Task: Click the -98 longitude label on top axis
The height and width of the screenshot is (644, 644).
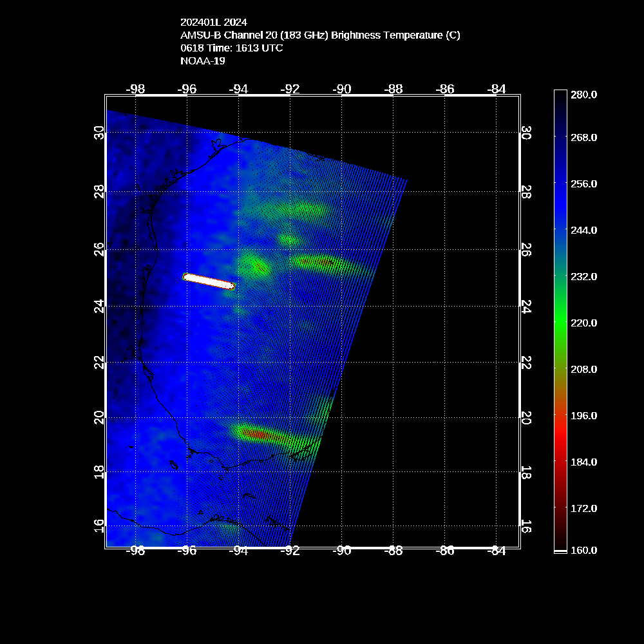Action: pyautogui.click(x=136, y=89)
